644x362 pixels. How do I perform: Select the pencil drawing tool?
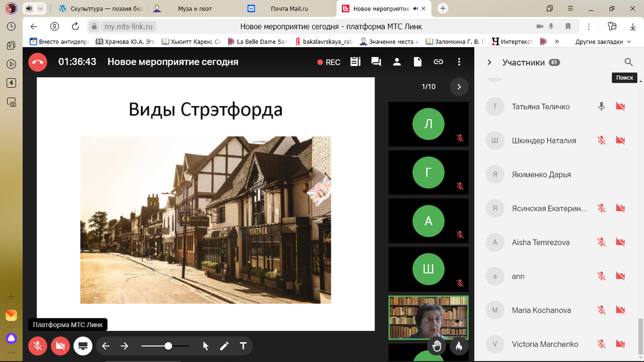[x=224, y=346]
